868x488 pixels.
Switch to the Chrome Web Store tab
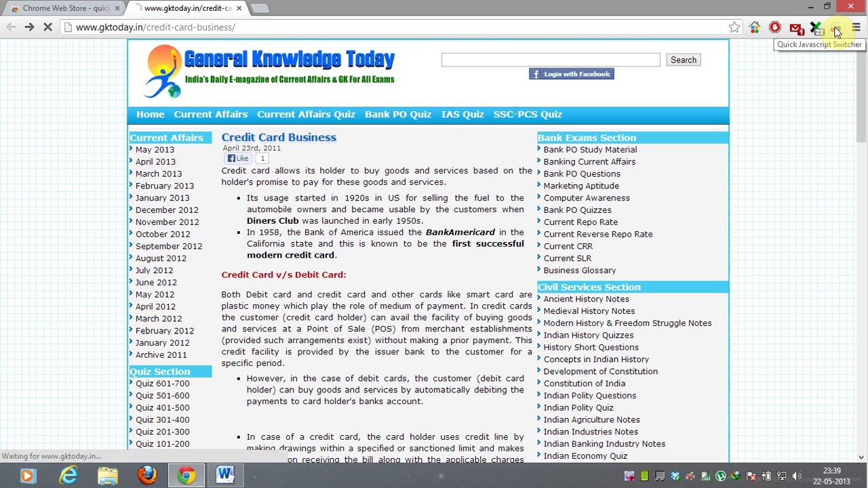click(64, 8)
